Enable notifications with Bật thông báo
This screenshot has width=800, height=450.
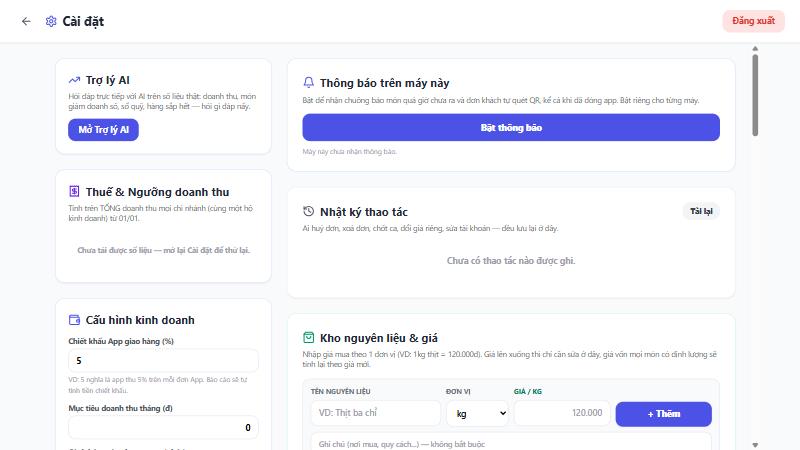point(511,128)
